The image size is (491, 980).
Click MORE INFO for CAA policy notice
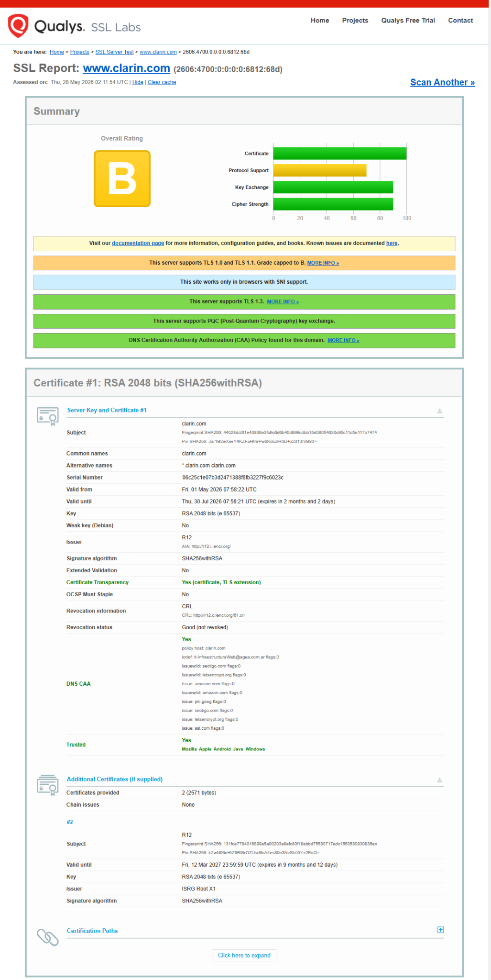tap(343, 341)
